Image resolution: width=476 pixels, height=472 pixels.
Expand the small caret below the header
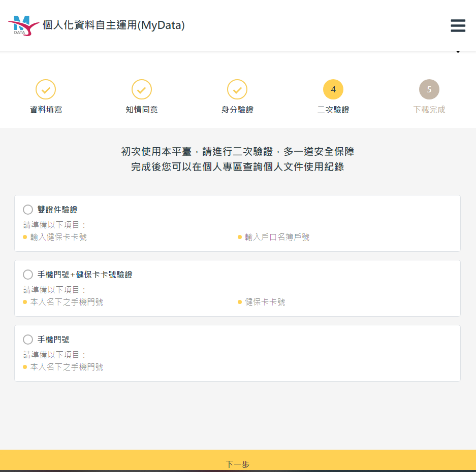458,52
